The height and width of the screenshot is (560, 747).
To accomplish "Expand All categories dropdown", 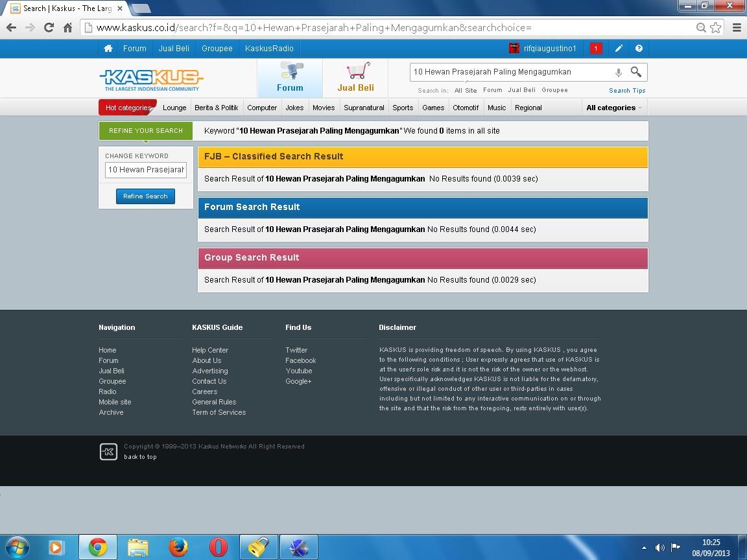I will click(x=613, y=108).
